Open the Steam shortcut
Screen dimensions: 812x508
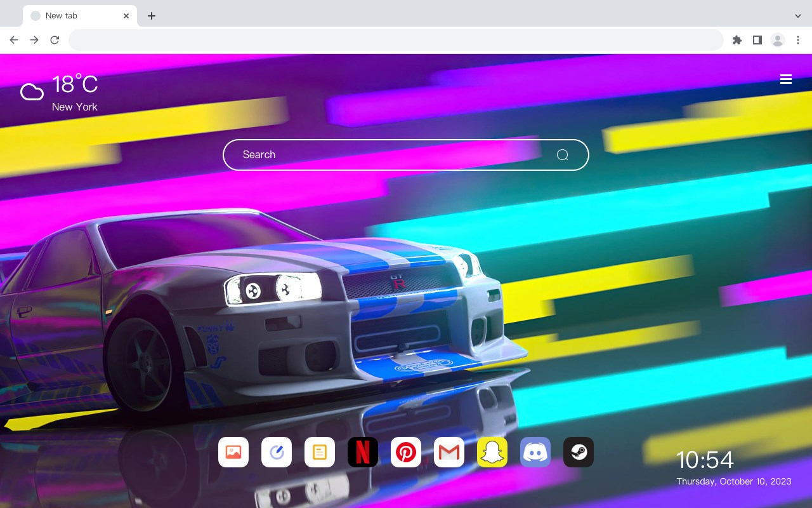(579, 452)
